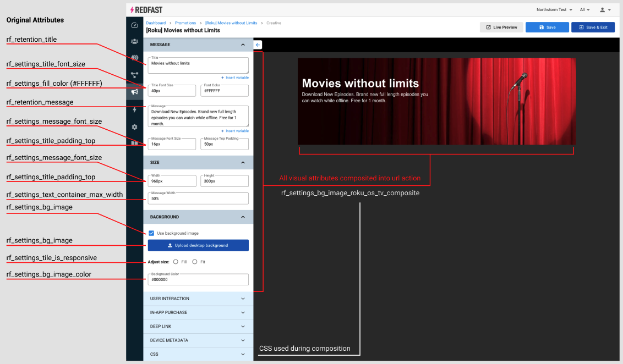Select the Fit adjust size radio

195,262
